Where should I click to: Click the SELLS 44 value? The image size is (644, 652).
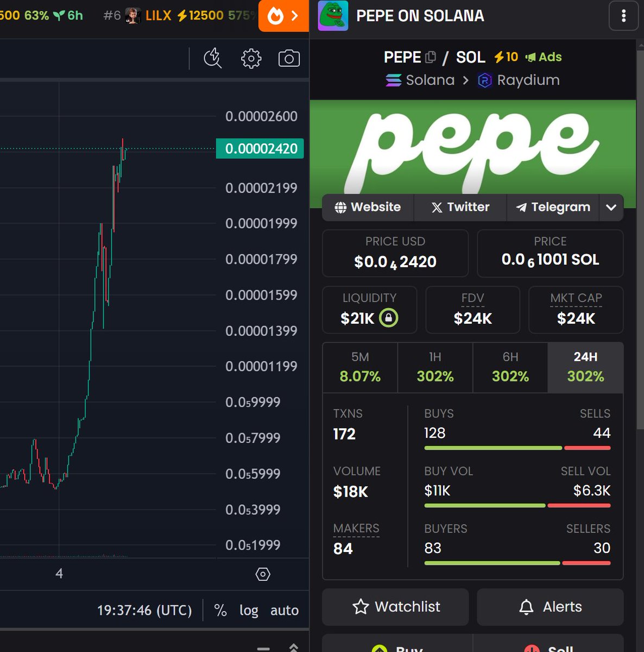pos(602,433)
